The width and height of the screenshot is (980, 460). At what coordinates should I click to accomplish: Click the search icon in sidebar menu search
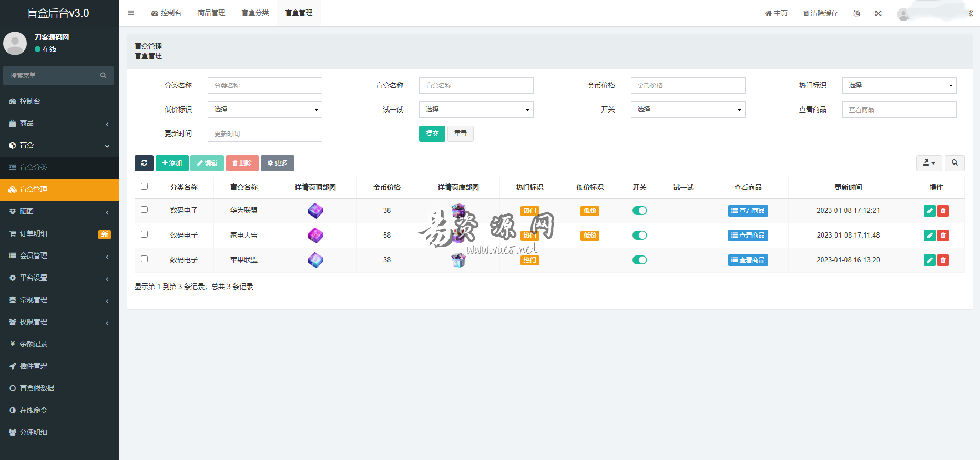point(103,75)
